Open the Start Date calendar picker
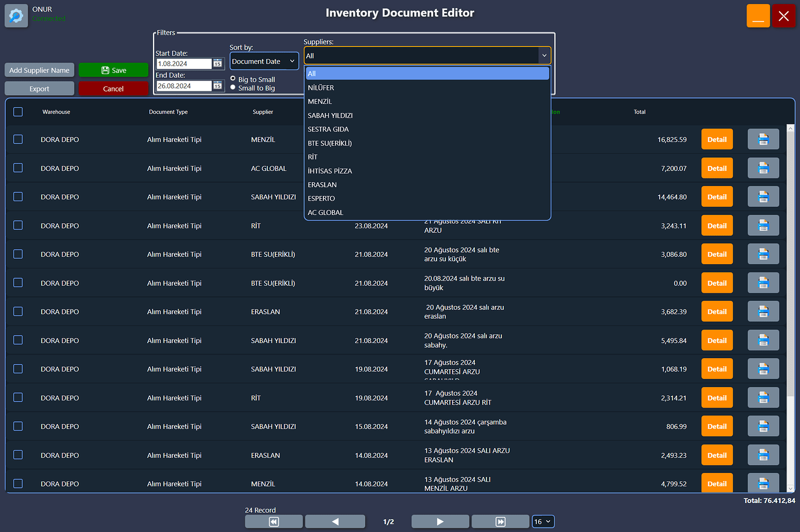 tap(217, 64)
